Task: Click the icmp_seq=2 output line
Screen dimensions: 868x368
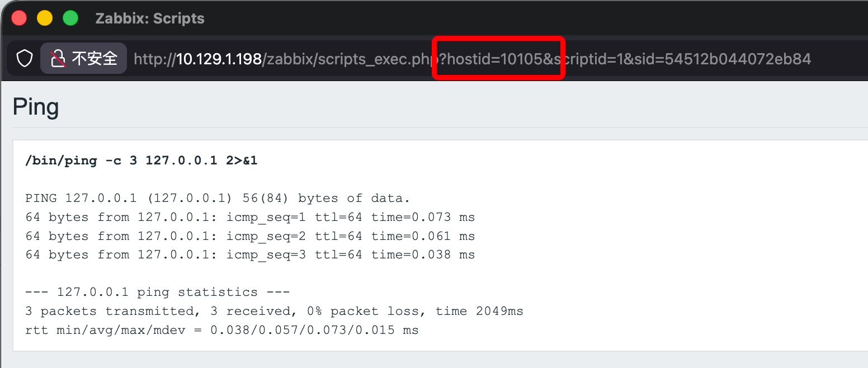Action: click(x=249, y=236)
